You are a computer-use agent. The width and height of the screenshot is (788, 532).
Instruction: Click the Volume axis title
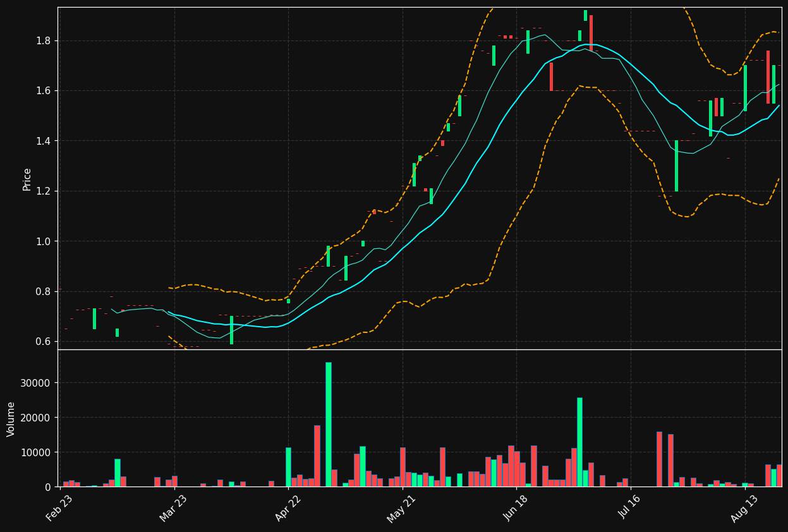(11, 419)
